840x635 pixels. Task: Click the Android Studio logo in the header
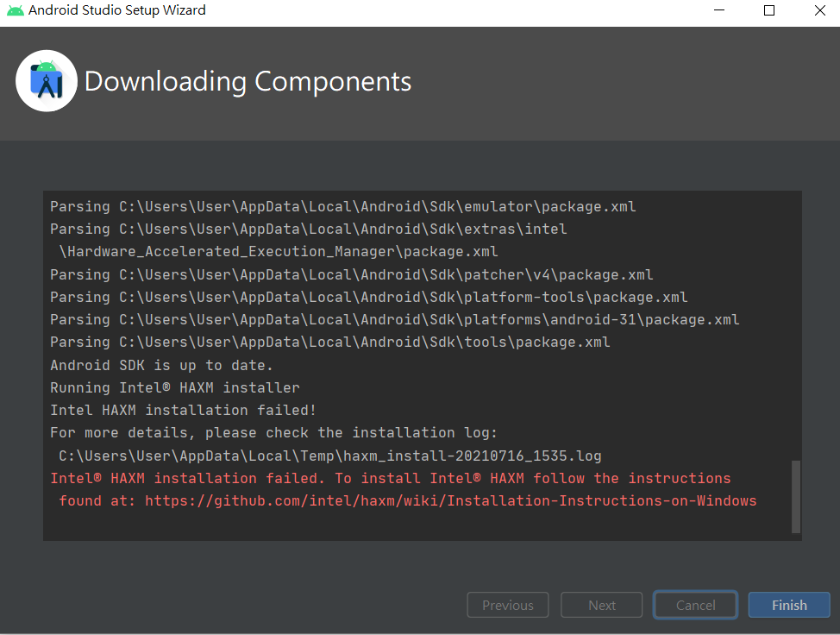coord(47,81)
